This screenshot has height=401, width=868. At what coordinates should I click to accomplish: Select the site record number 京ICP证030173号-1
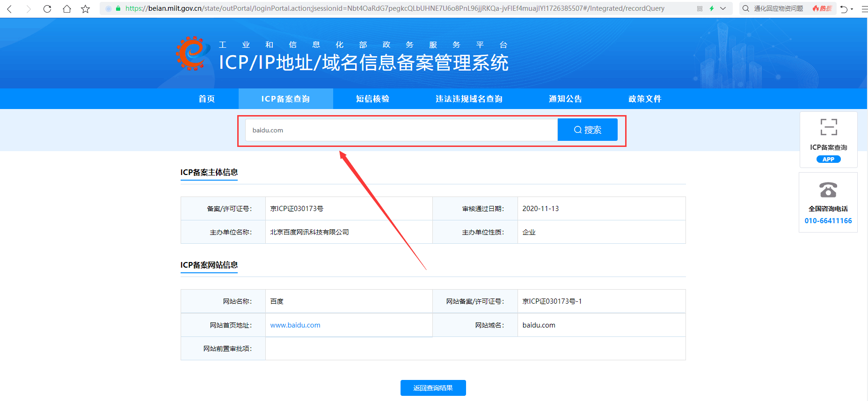(552, 301)
